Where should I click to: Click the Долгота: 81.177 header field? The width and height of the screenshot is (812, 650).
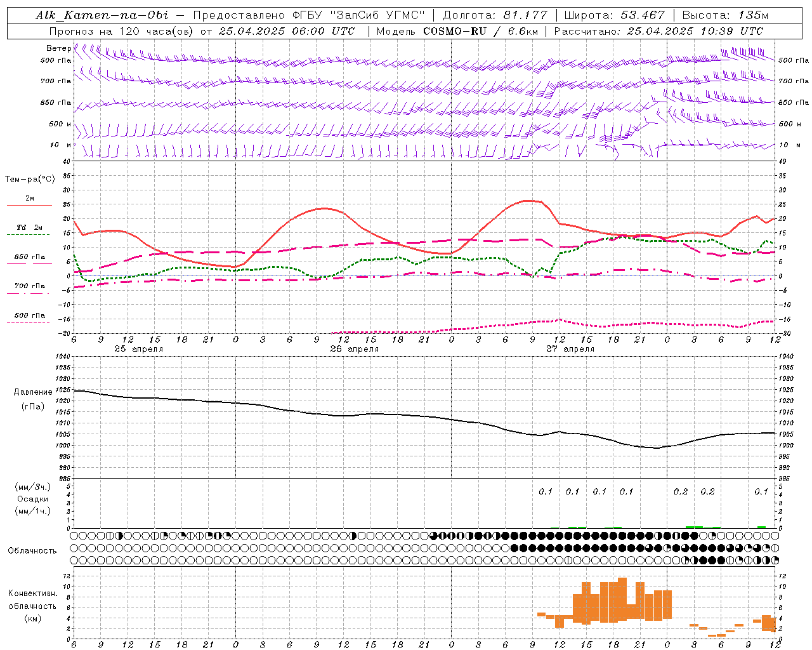[x=495, y=15]
